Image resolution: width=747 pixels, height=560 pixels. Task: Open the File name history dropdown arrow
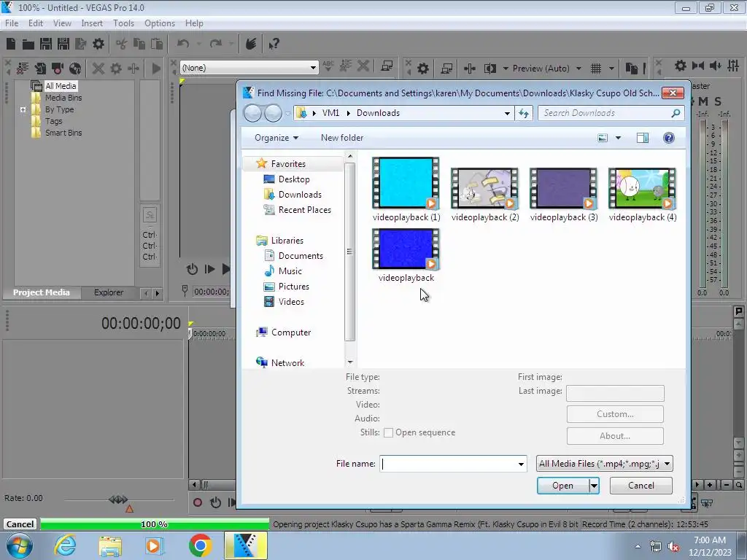521,464
